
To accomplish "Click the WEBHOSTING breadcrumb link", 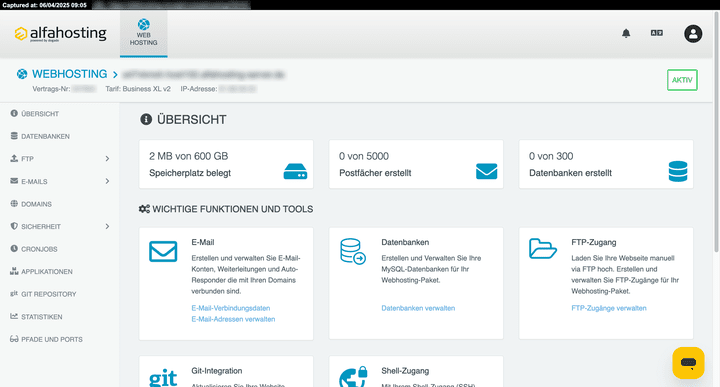I will pyautogui.click(x=69, y=74).
